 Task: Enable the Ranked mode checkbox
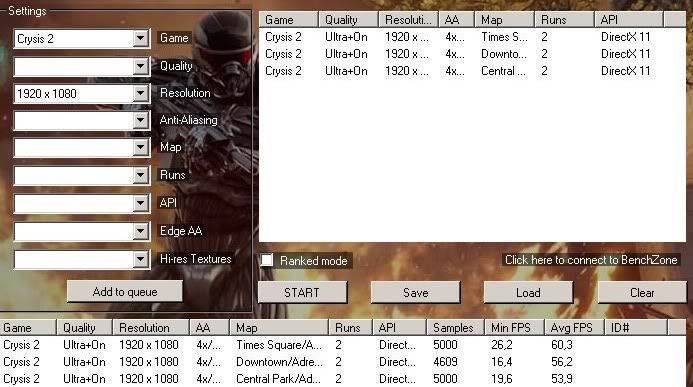click(x=267, y=260)
